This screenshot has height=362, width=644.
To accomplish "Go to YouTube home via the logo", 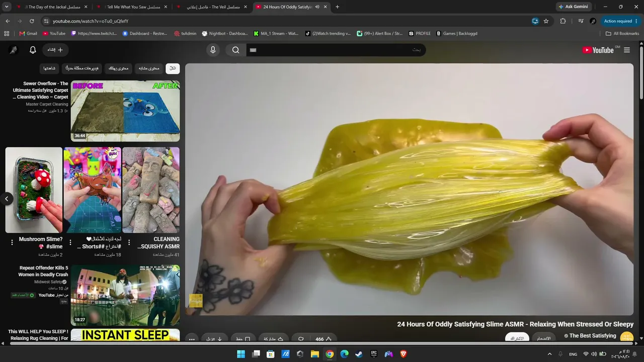I will [x=598, y=50].
